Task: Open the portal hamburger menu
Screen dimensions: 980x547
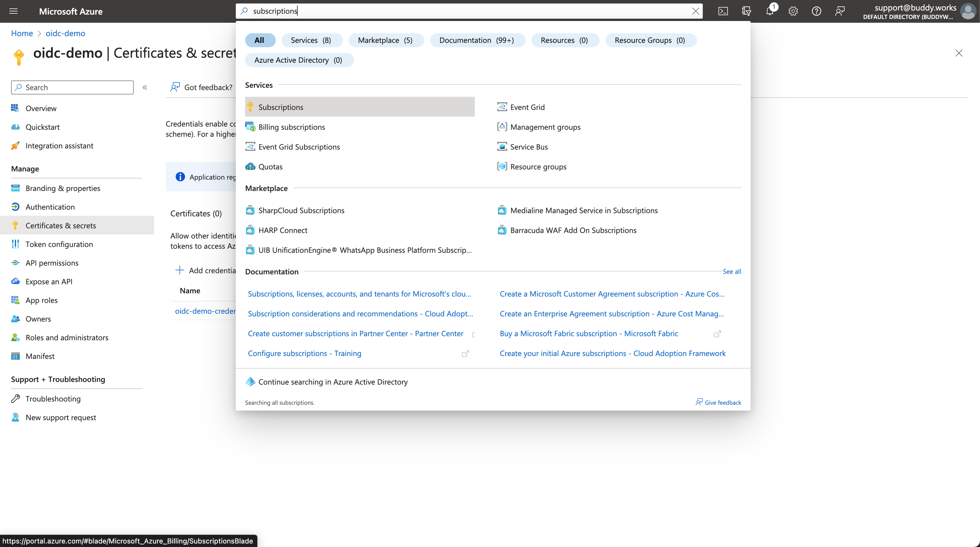Action: pyautogui.click(x=13, y=11)
